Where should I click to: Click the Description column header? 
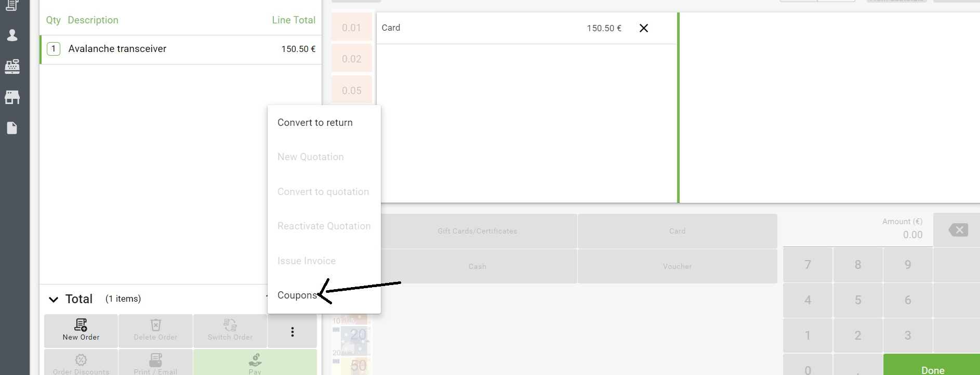pyautogui.click(x=93, y=20)
